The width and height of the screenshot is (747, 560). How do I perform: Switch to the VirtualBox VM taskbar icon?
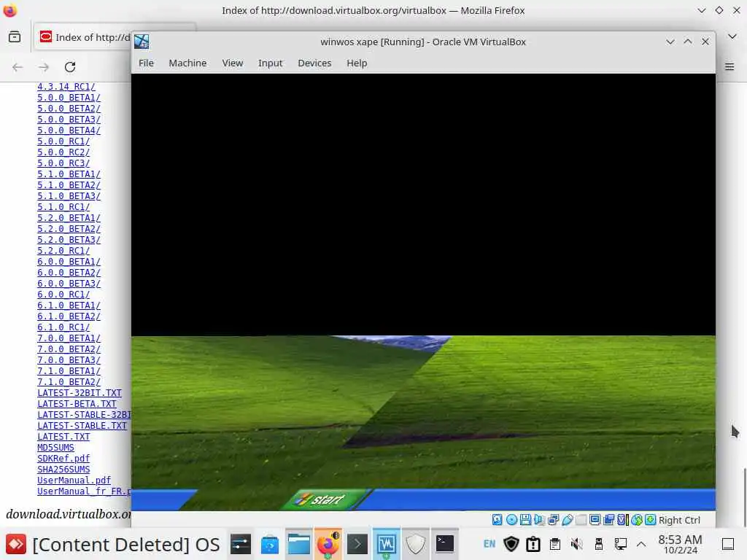click(x=387, y=544)
